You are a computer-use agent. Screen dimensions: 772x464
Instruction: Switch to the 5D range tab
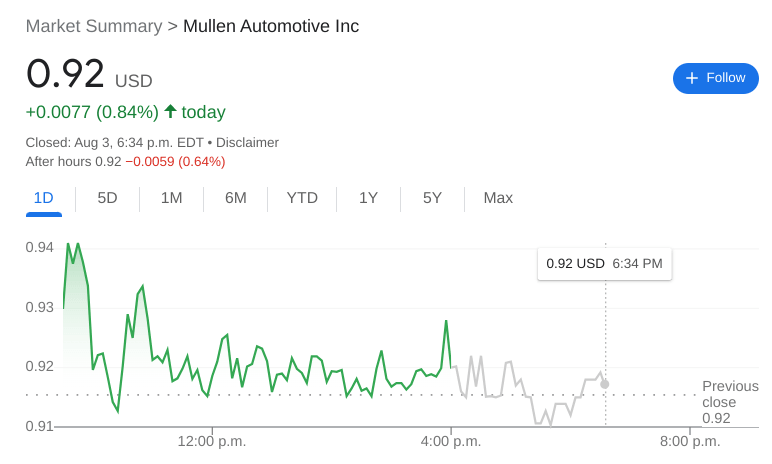point(107,198)
